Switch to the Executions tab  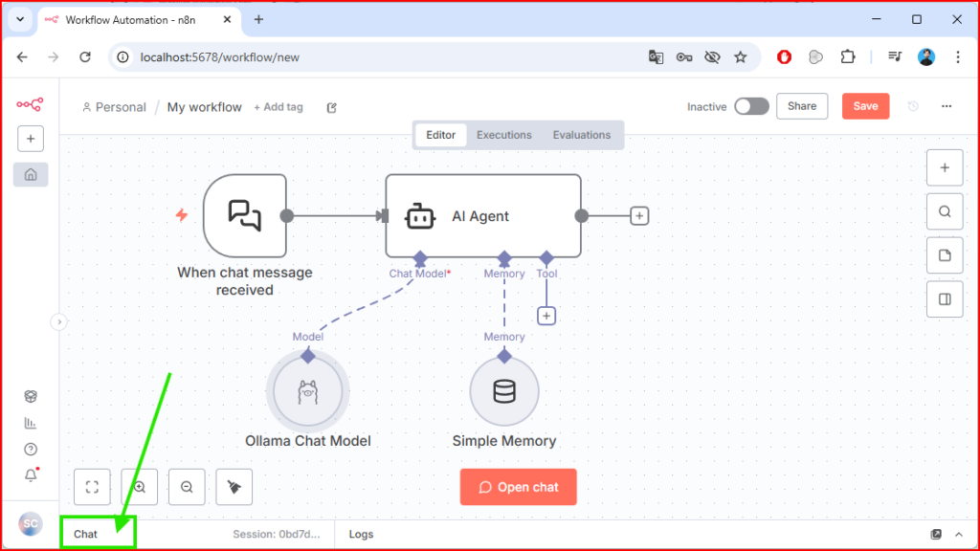coord(503,135)
